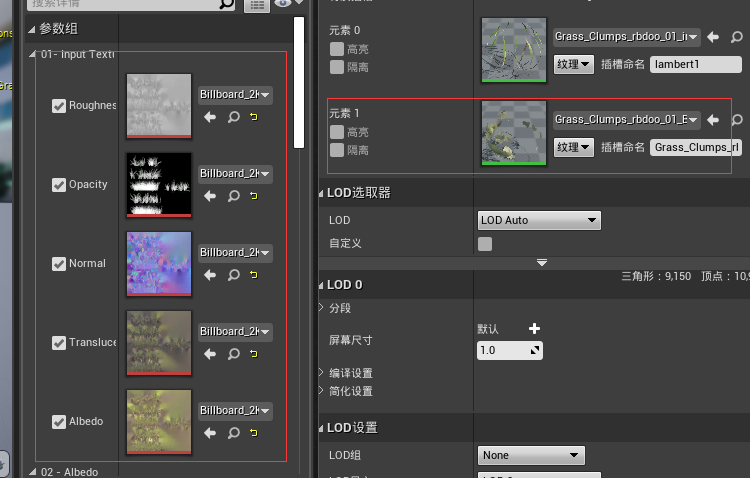Open the Translucency Billboard texture dropdown
Image resolution: width=750 pixels, height=478 pixels.
click(x=235, y=332)
